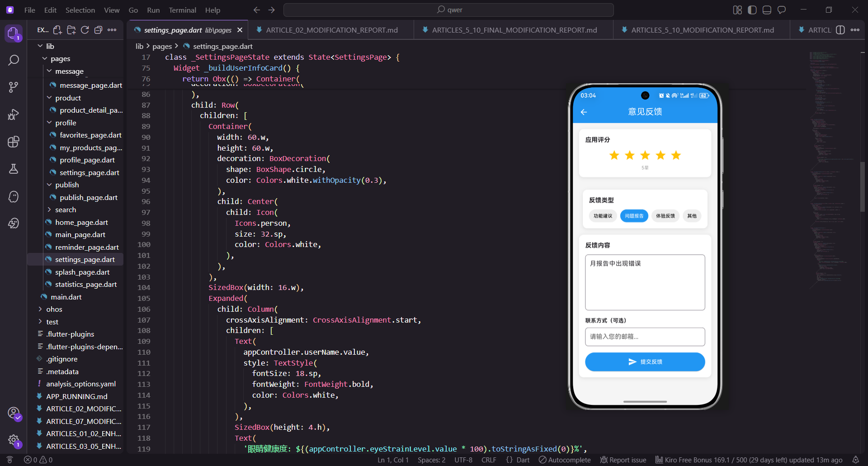This screenshot has width=868, height=466.
Task: Click the feedback content text area
Action: (x=645, y=282)
